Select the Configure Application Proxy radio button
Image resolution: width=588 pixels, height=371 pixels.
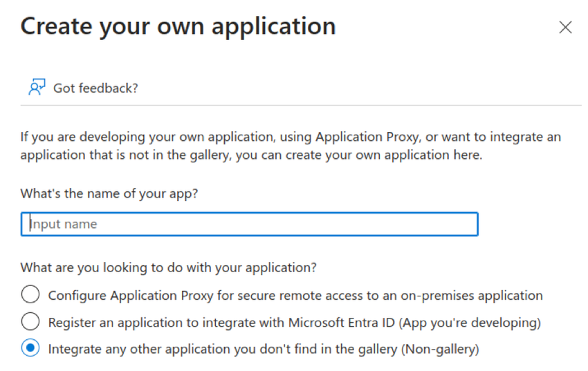pyautogui.click(x=30, y=295)
